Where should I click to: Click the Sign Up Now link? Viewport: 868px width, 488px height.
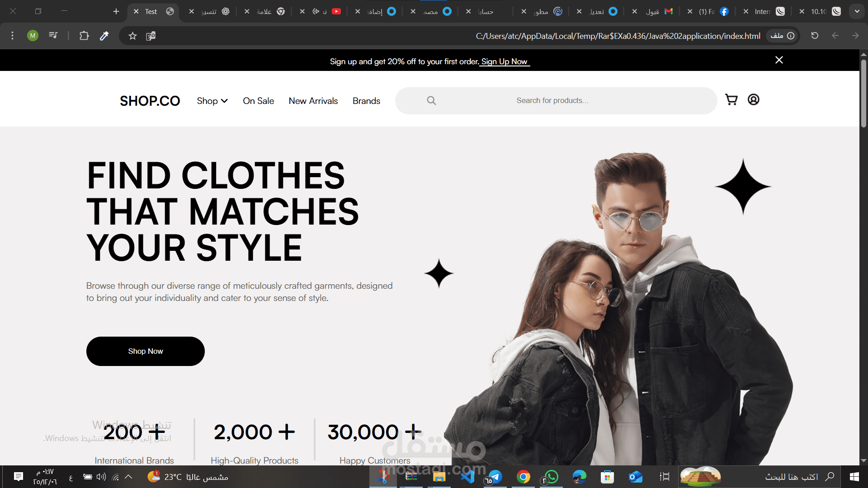[504, 61]
